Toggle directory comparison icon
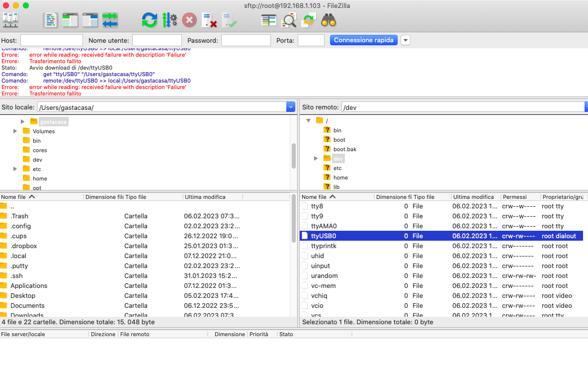Screen dimensions: 588x370 pyautogui.click(x=289, y=20)
